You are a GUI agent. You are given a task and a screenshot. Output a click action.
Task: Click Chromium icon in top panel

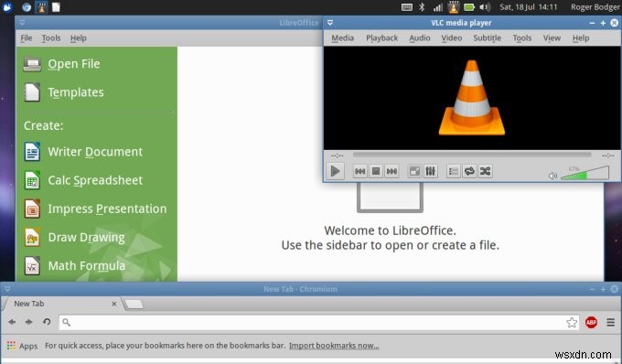coord(27,7)
